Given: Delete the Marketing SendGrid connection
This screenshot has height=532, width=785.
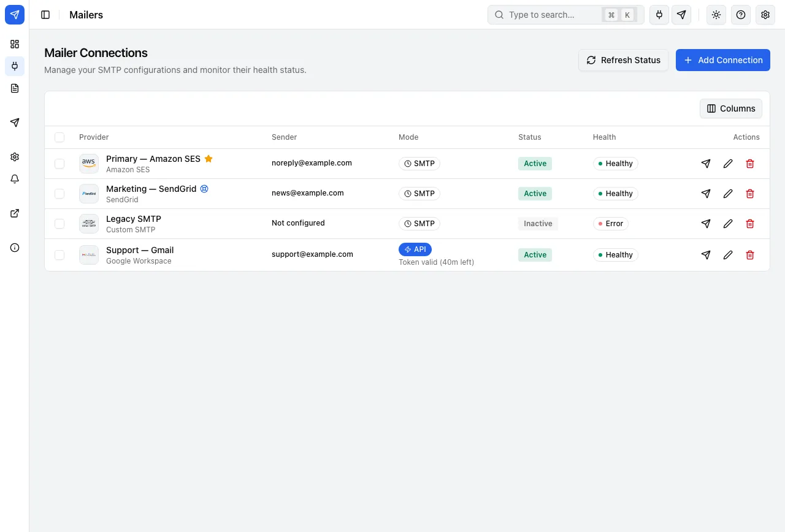Looking at the screenshot, I should [750, 194].
